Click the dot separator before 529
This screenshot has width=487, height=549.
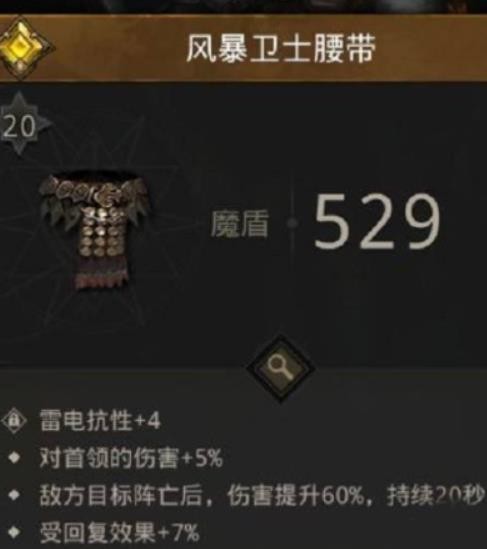292,222
